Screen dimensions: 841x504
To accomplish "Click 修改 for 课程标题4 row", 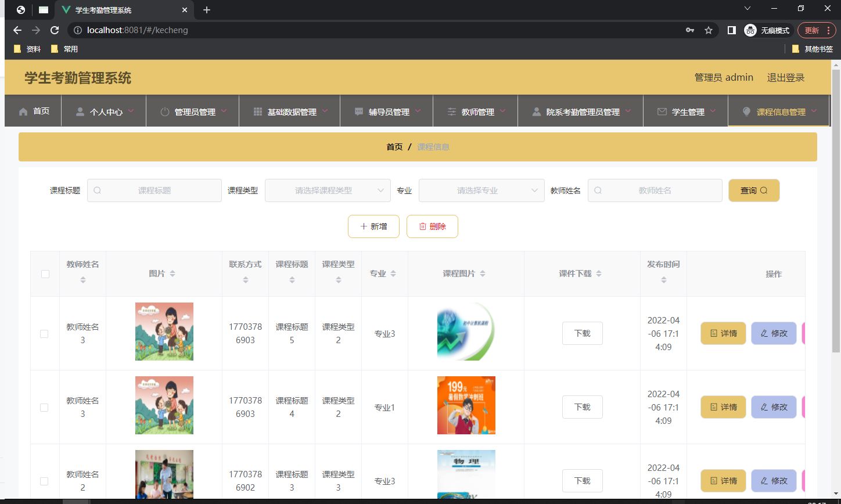I will [x=774, y=407].
